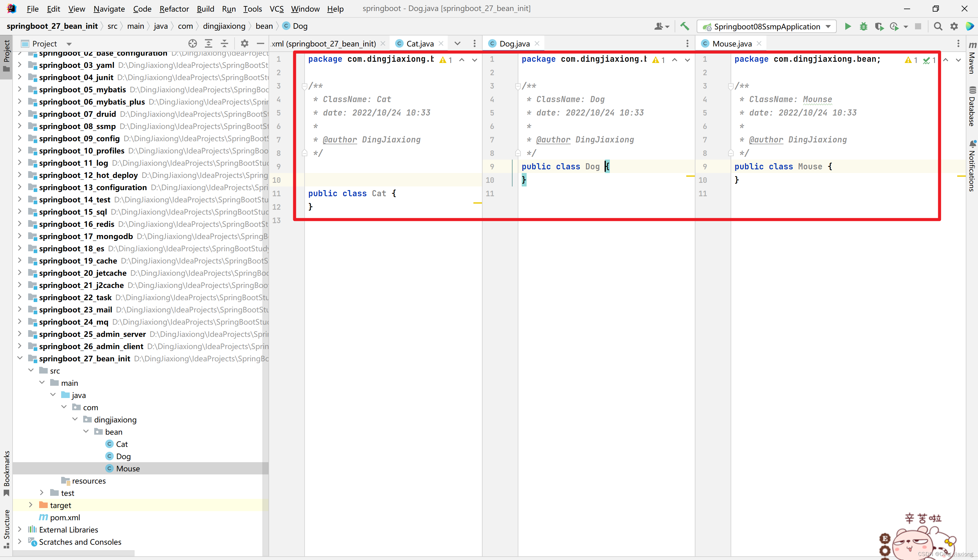The image size is (978, 560).
Task: Open Project panel options gear
Action: coord(244,43)
